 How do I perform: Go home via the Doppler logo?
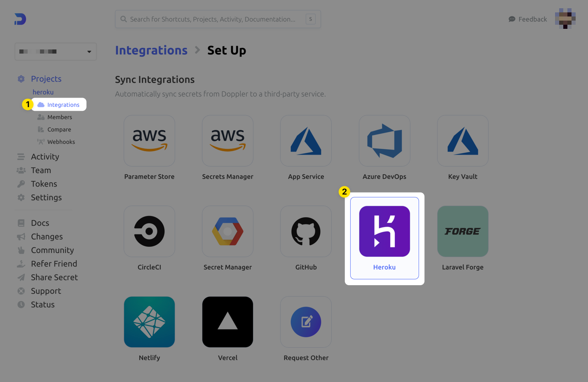(x=20, y=19)
